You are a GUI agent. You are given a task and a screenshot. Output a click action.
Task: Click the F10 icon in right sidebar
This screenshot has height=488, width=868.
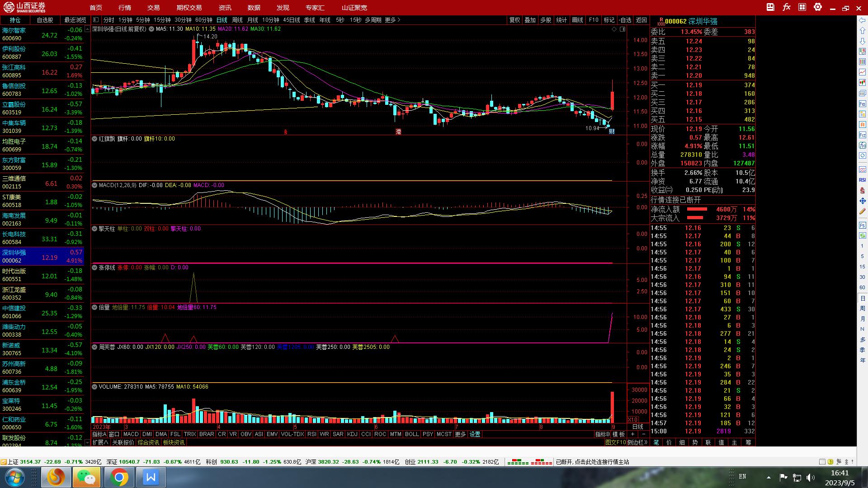tap(862, 104)
